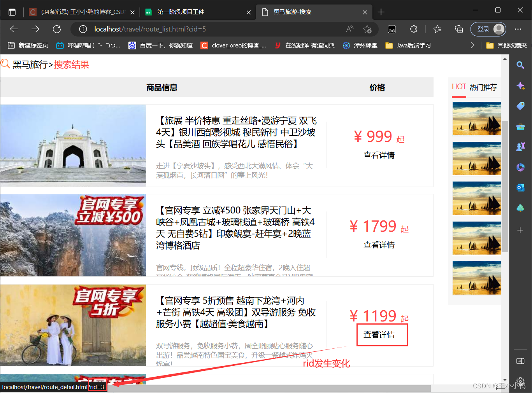Add page to favorites star icon
The height and width of the screenshot is (393, 532).
point(367,29)
